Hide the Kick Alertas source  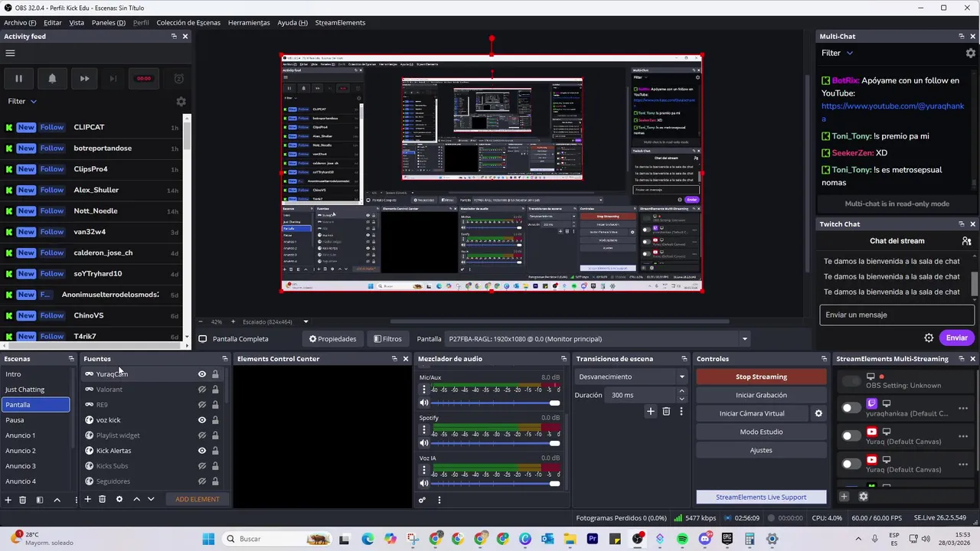click(202, 451)
